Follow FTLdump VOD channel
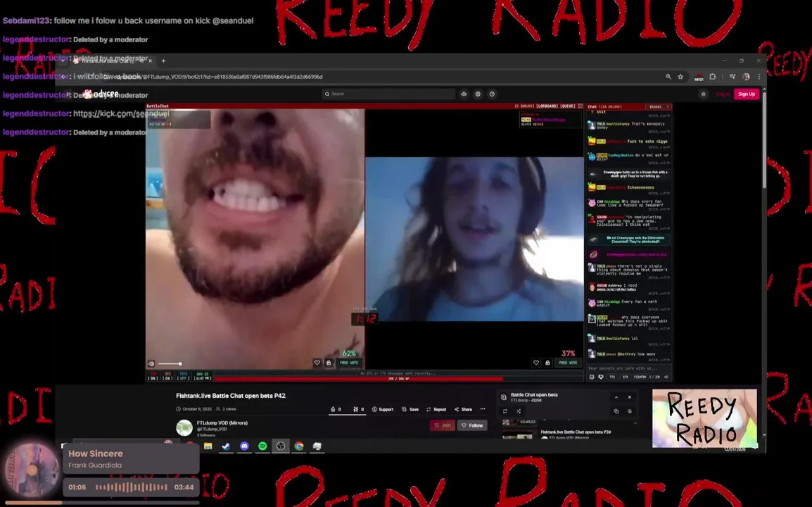 (471, 425)
